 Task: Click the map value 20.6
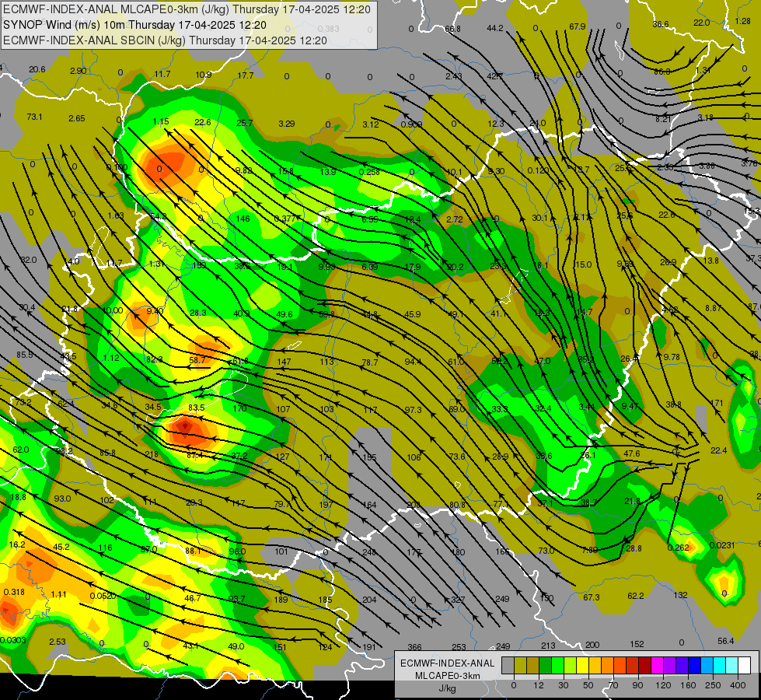[37, 69]
